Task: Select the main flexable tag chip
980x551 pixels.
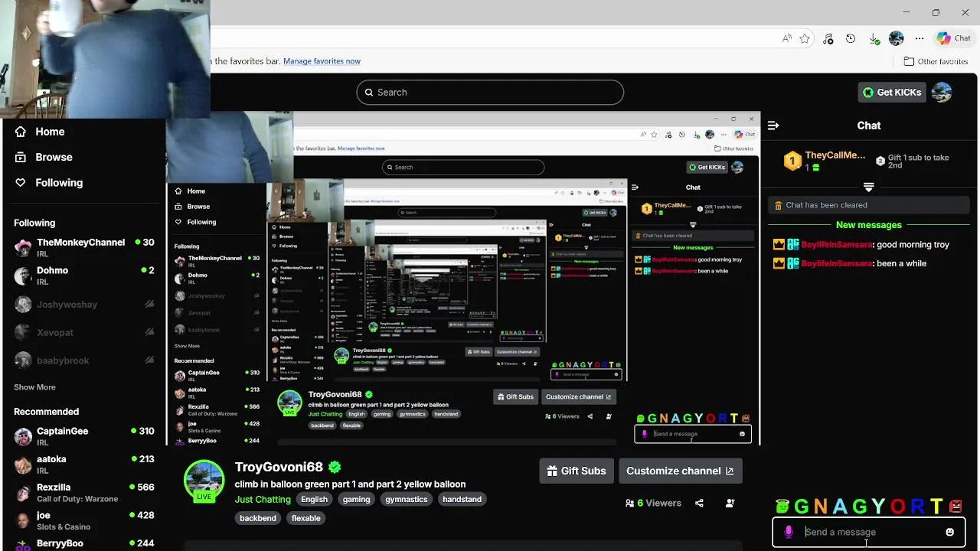Action: tap(305, 518)
